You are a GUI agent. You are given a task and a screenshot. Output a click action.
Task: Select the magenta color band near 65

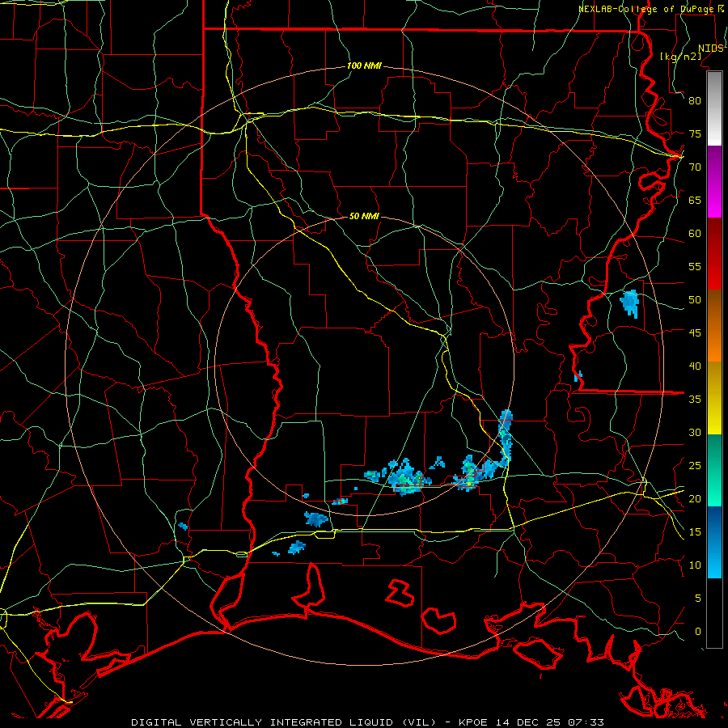(714, 182)
